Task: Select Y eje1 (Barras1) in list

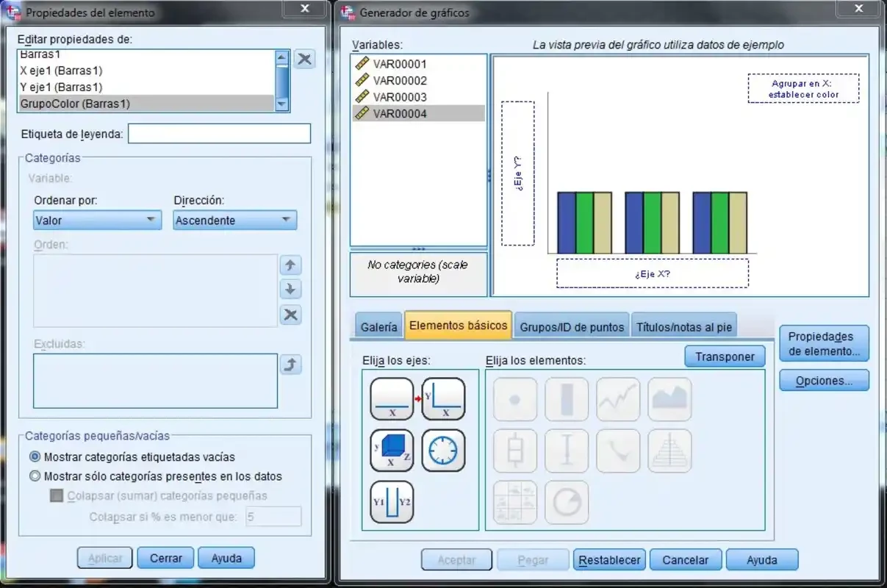Action: pyautogui.click(x=146, y=87)
